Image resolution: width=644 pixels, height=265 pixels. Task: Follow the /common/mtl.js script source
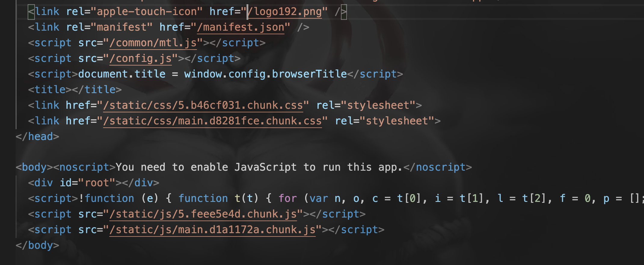[x=153, y=43]
